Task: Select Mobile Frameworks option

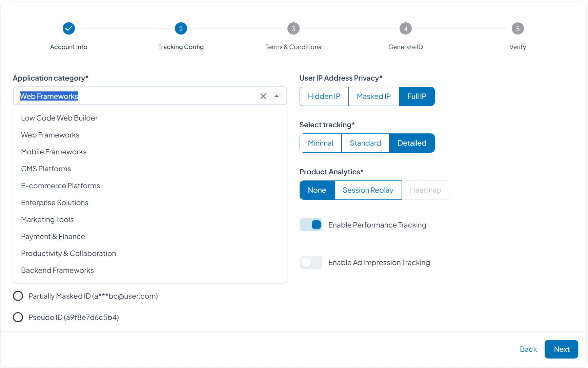Action: coord(150,152)
